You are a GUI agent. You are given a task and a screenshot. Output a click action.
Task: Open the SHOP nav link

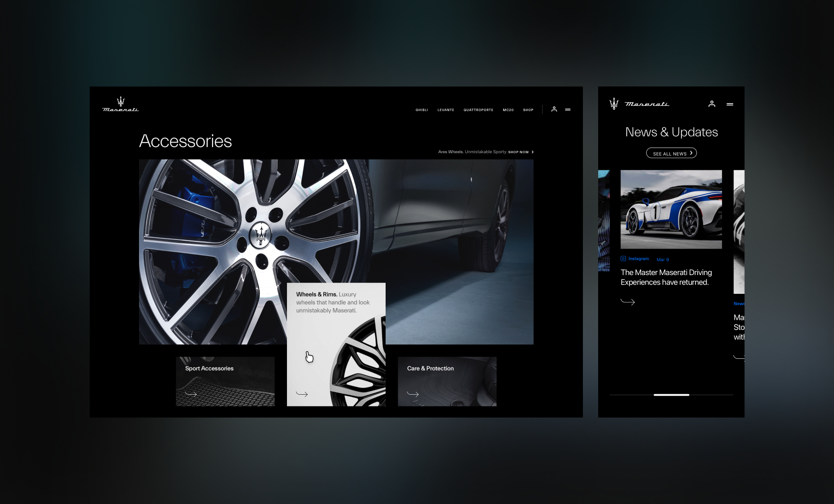(528, 110)
